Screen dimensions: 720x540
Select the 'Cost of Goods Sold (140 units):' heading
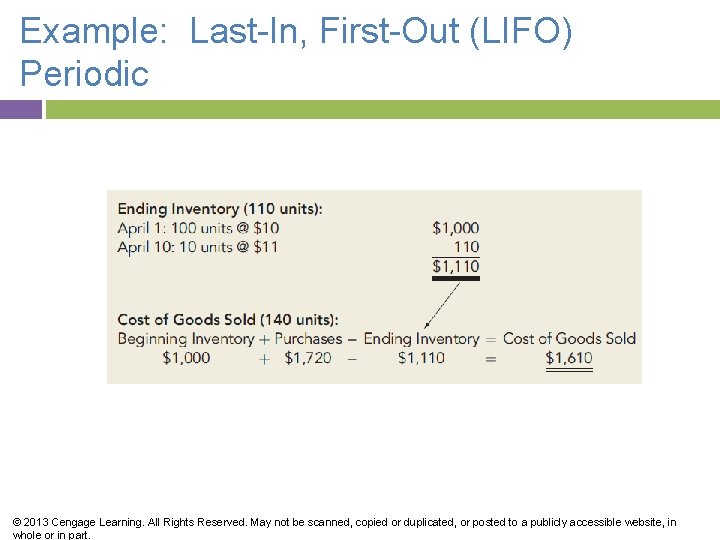[228, 320]
